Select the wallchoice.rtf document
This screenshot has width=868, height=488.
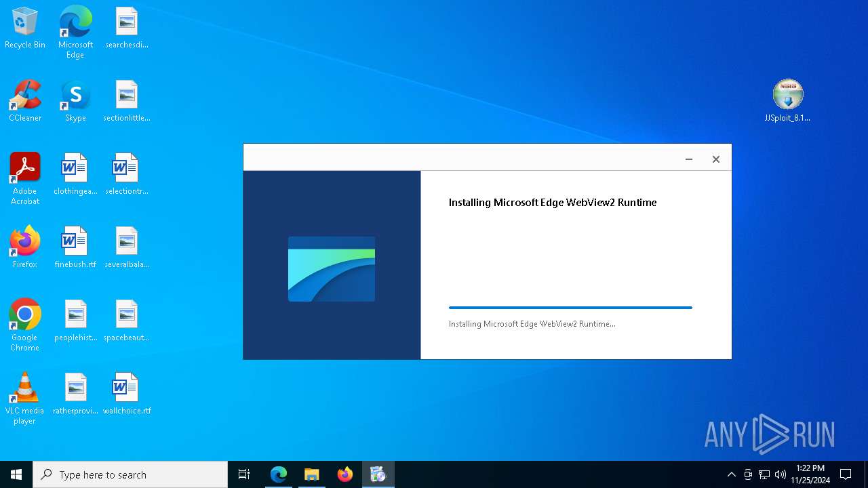[126, 394]
